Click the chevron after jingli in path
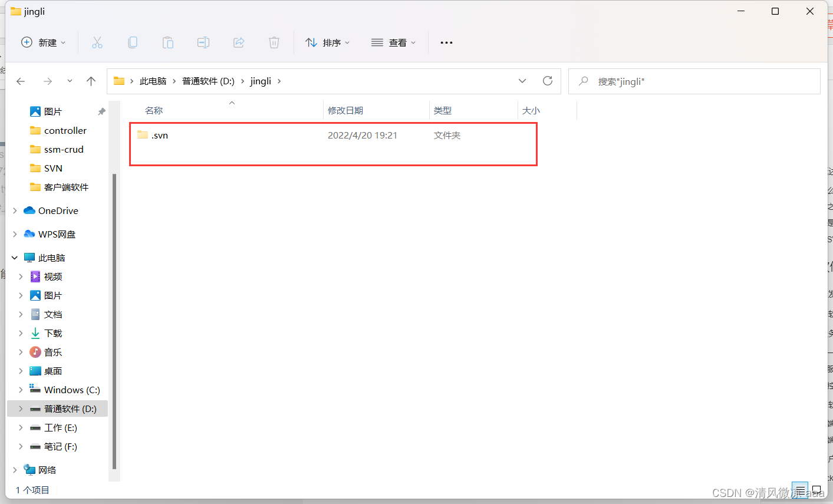This screenshot has width=833, height=504. (279, 81)
